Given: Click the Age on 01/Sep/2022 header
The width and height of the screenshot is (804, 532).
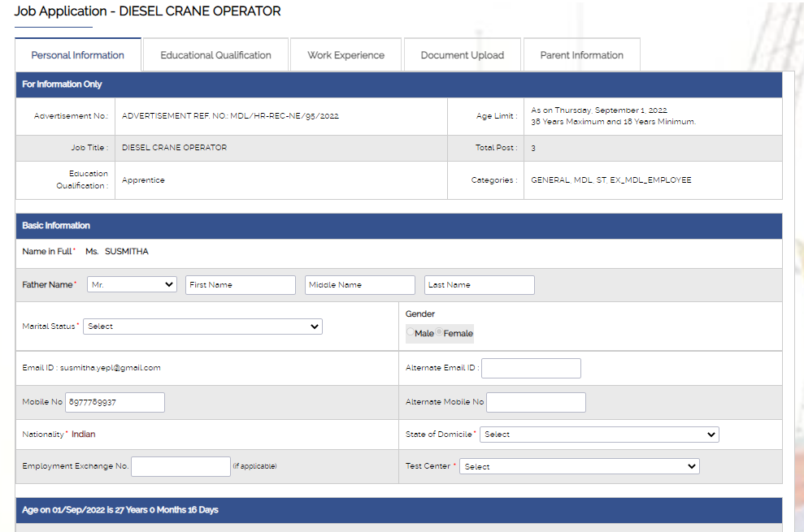Looking at the screenshot, I should click(x=399, y=510).
